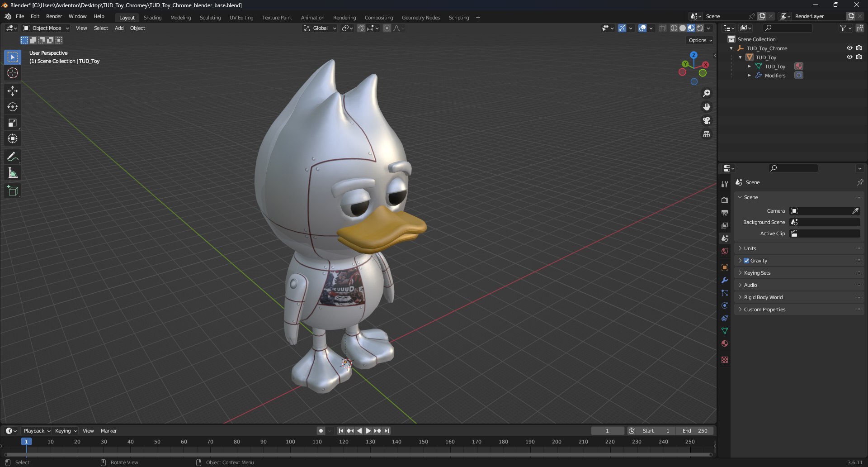Open the Tool properties tab
This screenshot has width=868, height=467.
[725, 184]
